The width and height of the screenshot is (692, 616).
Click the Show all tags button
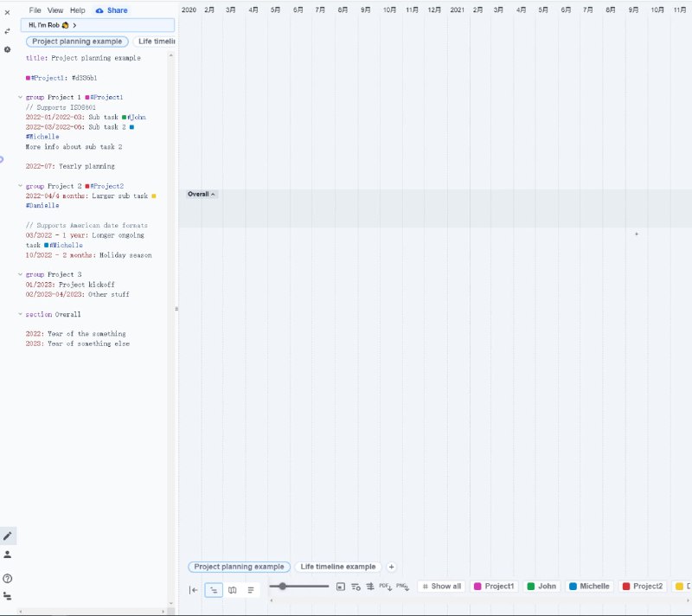coord(441,587)
